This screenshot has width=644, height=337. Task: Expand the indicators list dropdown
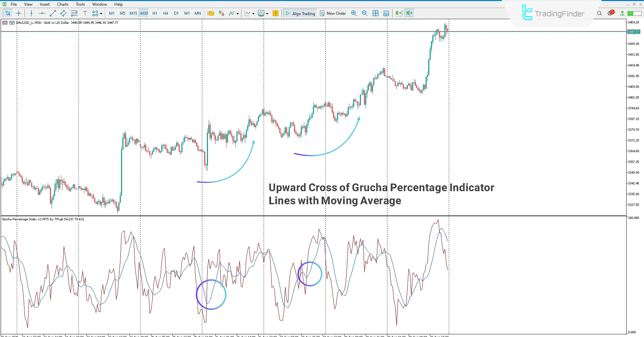coord(237,13)
